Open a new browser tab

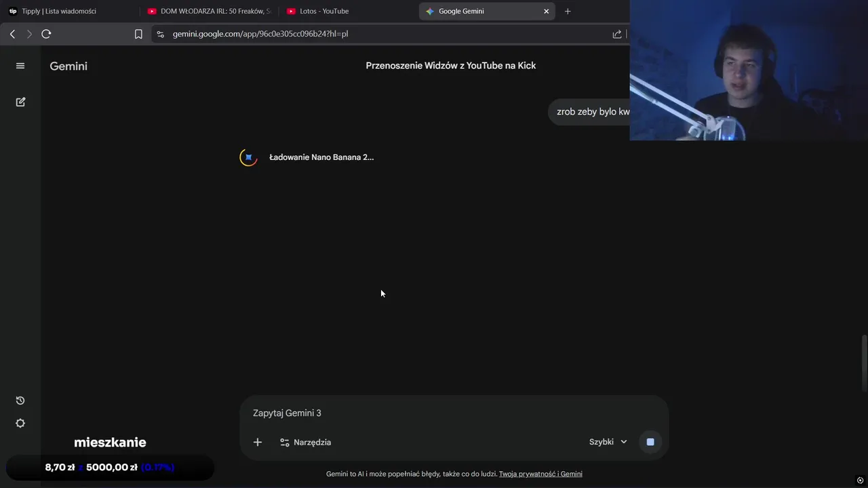click(568, 11)
